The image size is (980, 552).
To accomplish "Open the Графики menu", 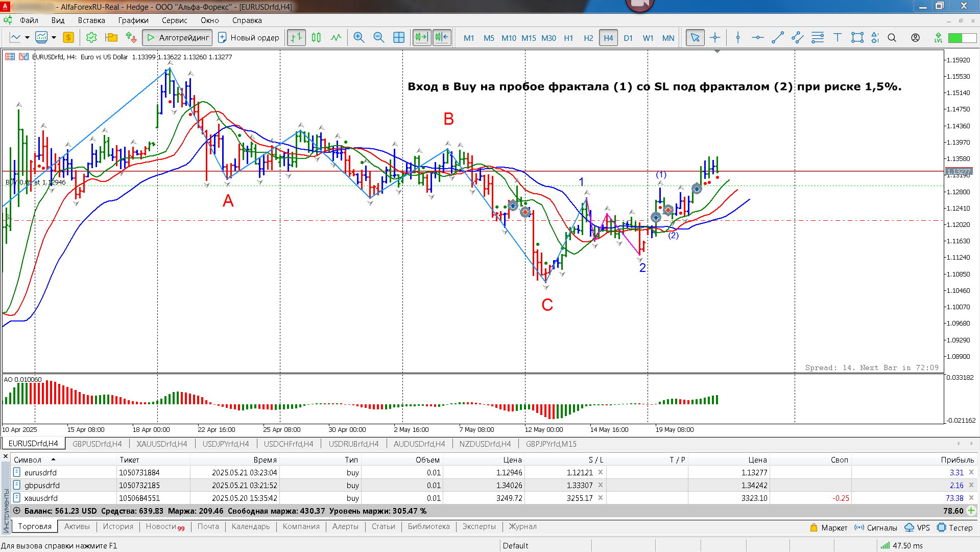I will pos(133,20).
